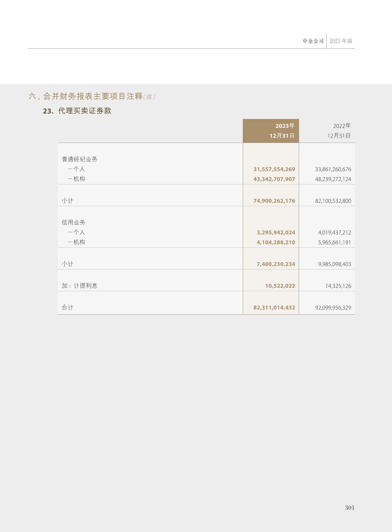Click the subtotal 7,400,230,234
Viewport: 392px width, 532px height.
click(x=276, y=264)
